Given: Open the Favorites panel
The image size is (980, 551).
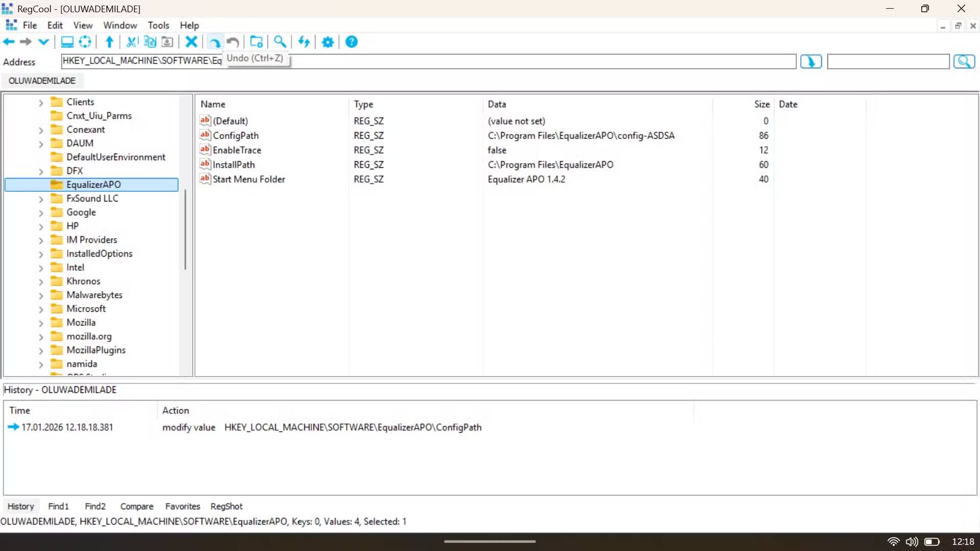Looking at the screenshot, I should [182, 506].
